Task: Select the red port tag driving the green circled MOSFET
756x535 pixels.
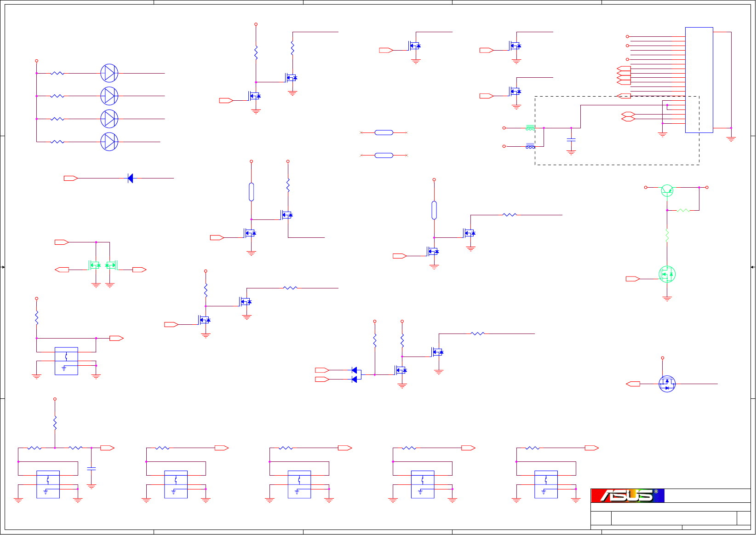Action: [633, 279]
